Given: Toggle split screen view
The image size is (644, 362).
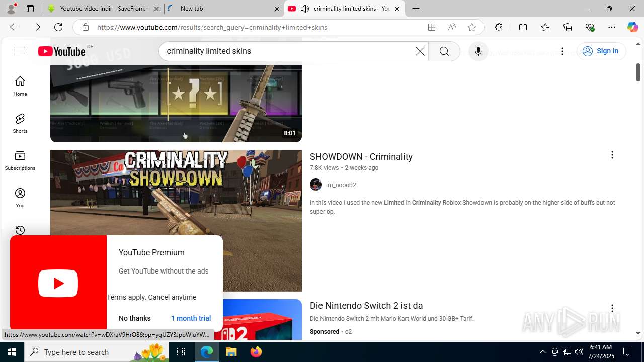Looking at the screenshot, I should 523,27.
